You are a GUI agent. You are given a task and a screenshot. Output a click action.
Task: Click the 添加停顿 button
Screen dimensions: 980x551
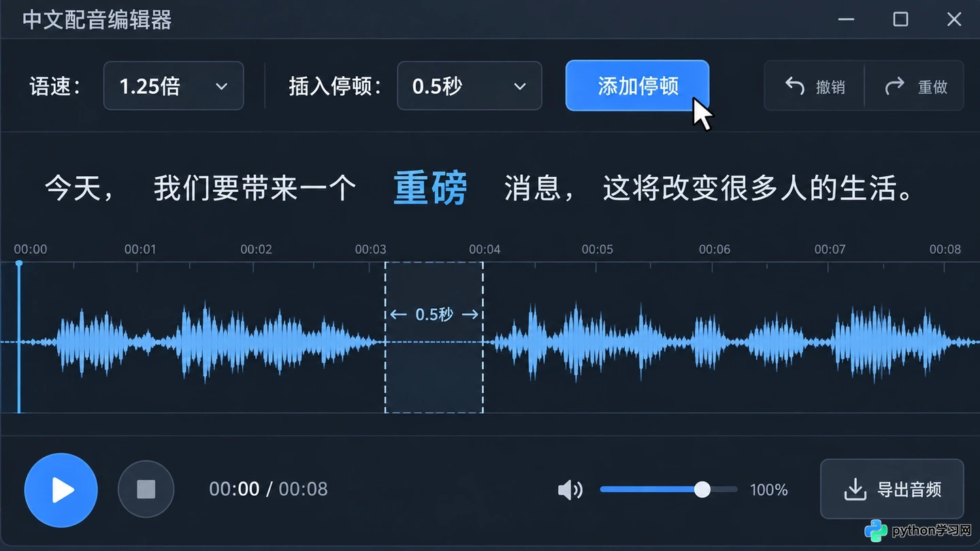638,86
